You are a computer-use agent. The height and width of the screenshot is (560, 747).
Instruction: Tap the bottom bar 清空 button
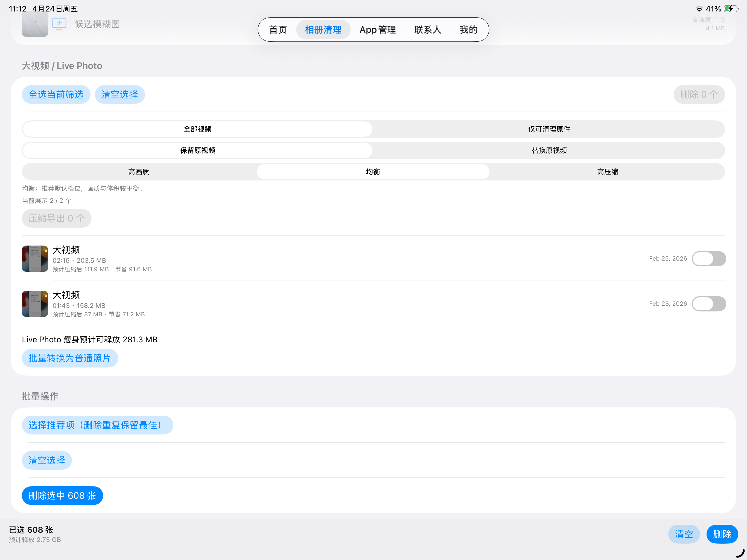click(684, 534)
